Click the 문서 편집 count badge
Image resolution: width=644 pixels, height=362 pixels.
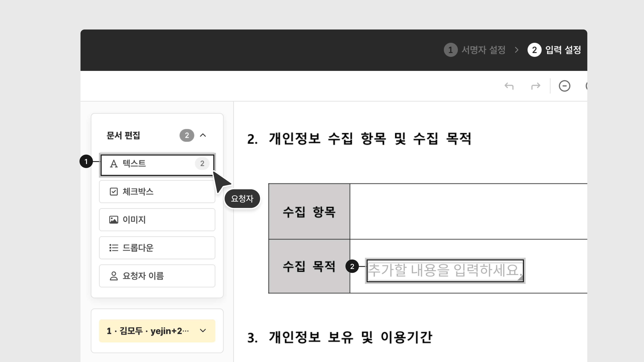pyautogui.click(x=187, y=135)
